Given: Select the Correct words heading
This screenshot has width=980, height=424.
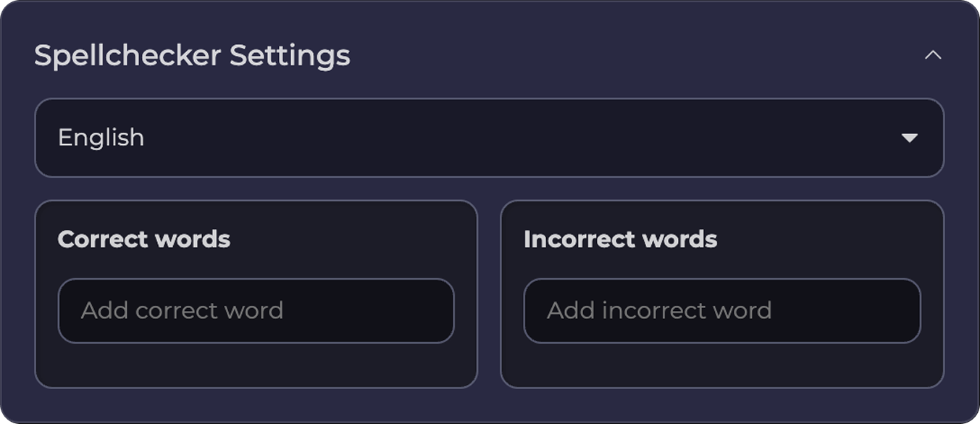Looking at the screenshot, I should coord(143,239).
